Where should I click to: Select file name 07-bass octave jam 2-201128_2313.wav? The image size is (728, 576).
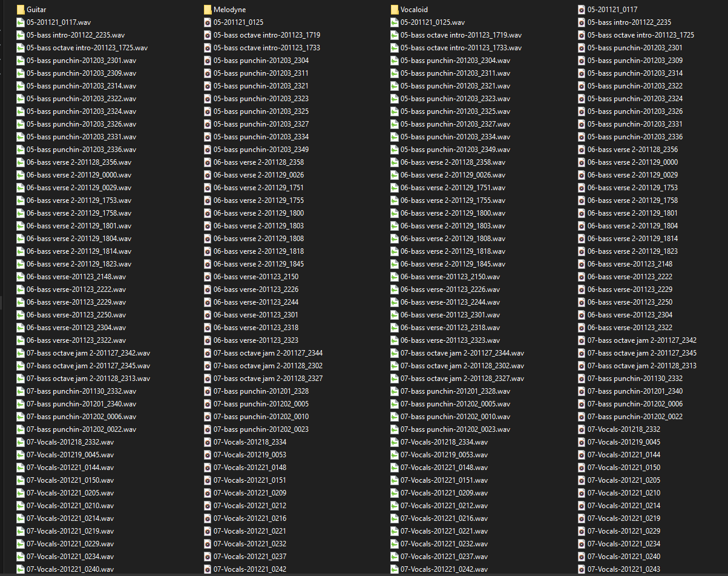[x=88, y=379]
